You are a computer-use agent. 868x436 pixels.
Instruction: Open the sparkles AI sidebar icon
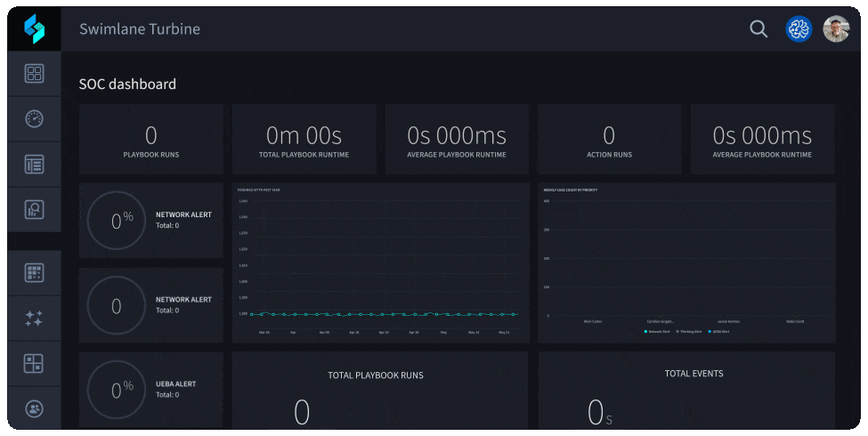(34, 319)
